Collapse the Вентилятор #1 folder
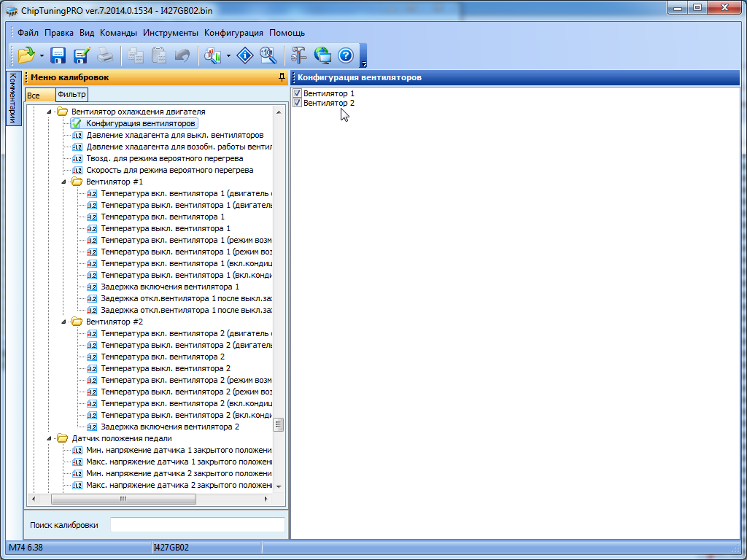The width and height of the screenshot is (747, 560). [x=65, y=182]
